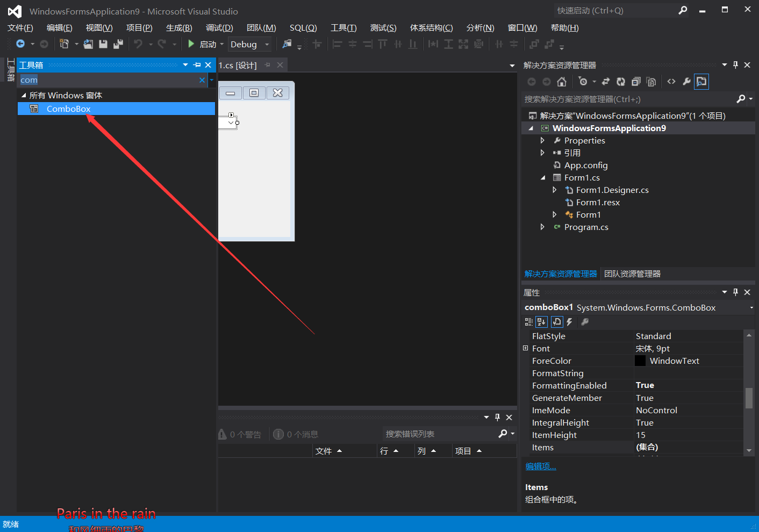
Task: Expand the Form1.Designer.cs node
Action: (x=554, y=190)
